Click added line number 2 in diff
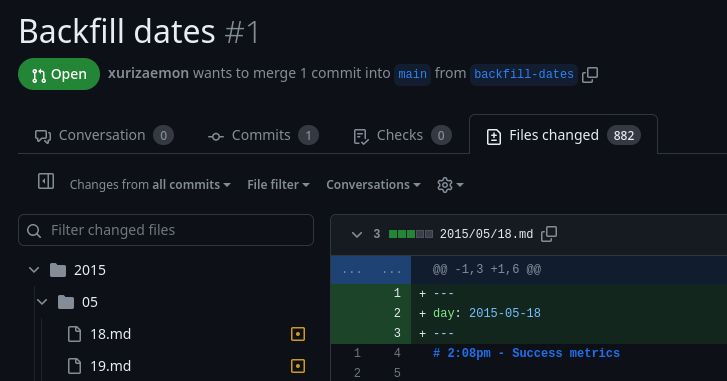Image resolution: width=727 pixels, height=381 pixels. pos(397,313)
